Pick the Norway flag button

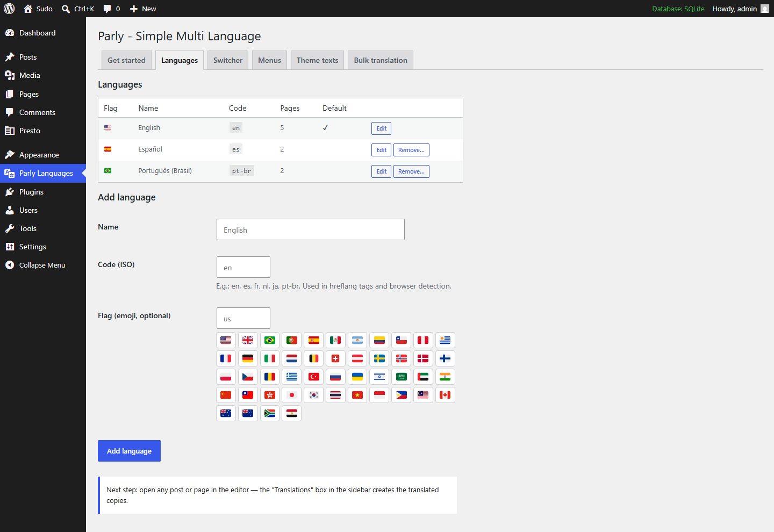coord(402,358)
